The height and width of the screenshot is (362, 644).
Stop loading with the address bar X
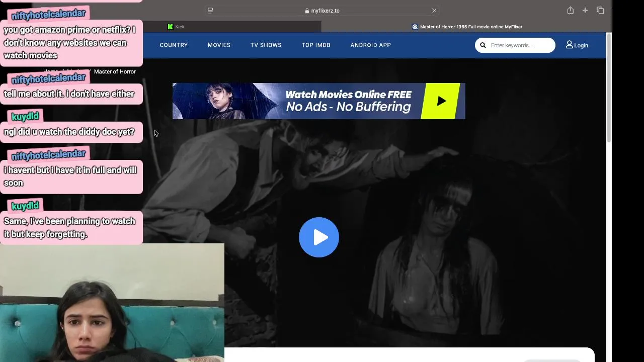click(434, 11)
